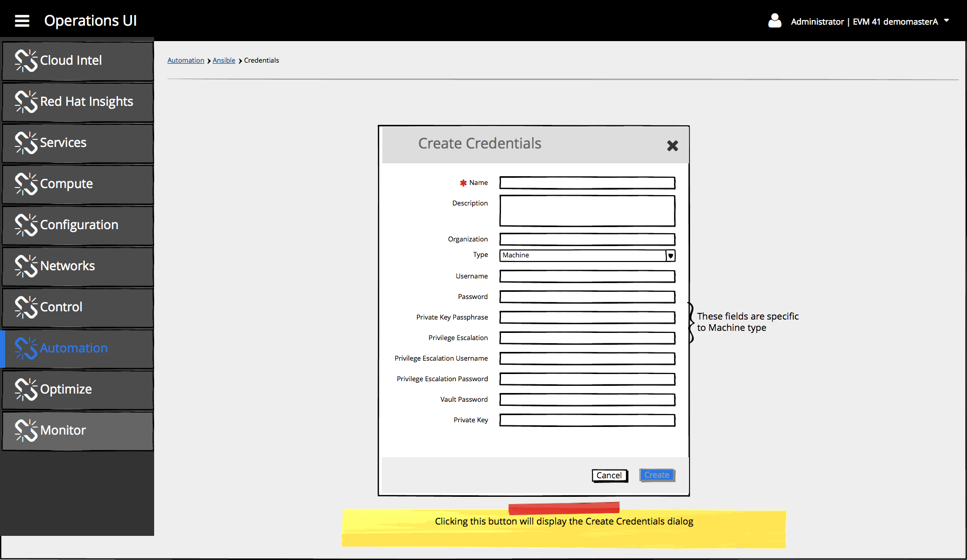Viewport: 967px width, 560px height.
Task: Open the Monitor sidebar menu item
Action: pos(63,431)
